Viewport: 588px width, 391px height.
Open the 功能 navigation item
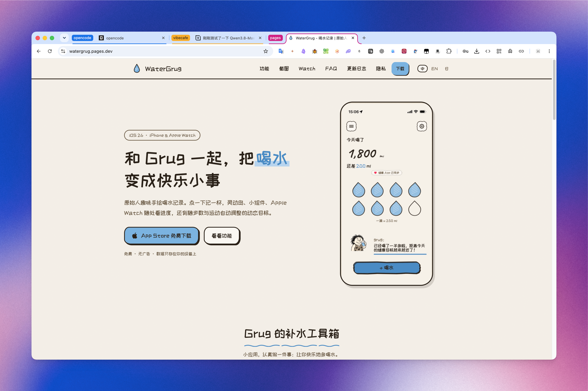click(264, 69)
